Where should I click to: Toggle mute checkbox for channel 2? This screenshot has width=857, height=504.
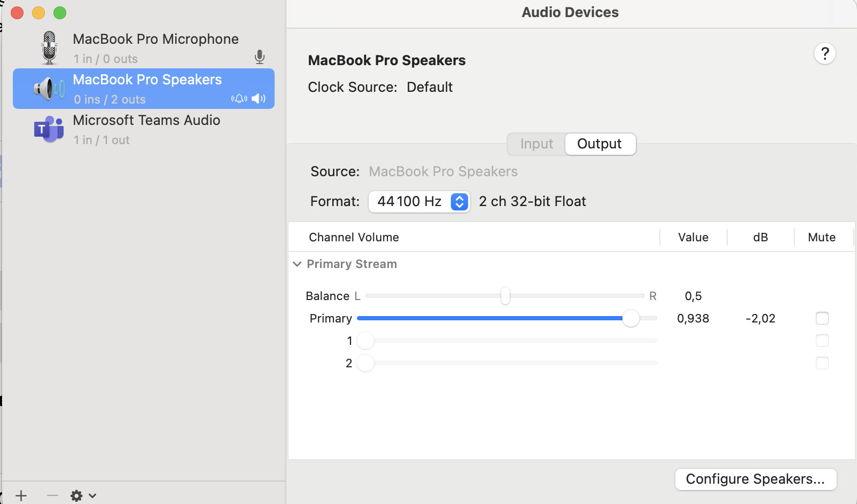coord(822,363)
